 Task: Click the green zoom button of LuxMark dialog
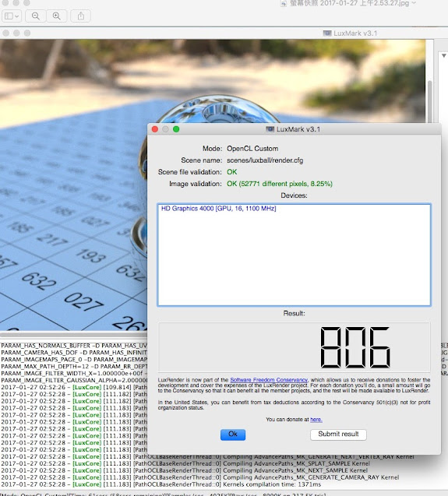176,129
